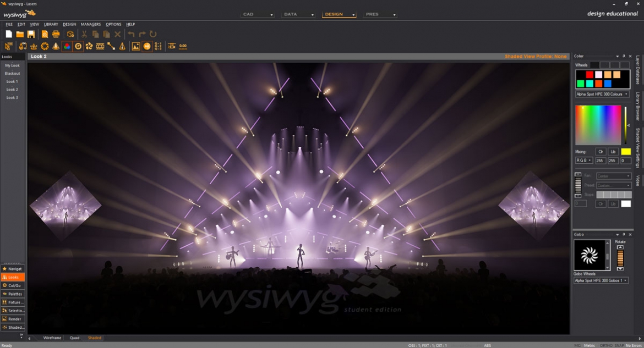Image resolution: width=644 pixels, height=348 pixels.
Task: Click the camera rig toolbar icon
Action: [172, 46]
